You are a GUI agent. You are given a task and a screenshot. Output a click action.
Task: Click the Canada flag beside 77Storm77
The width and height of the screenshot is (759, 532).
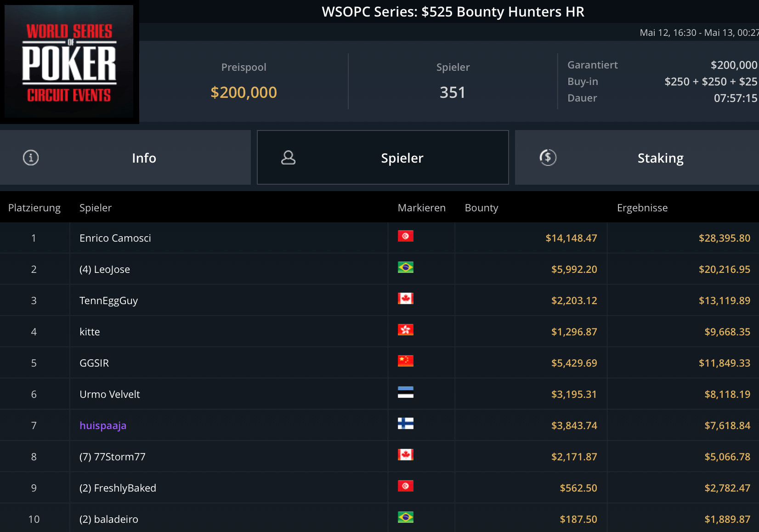[x=405, y=455]
